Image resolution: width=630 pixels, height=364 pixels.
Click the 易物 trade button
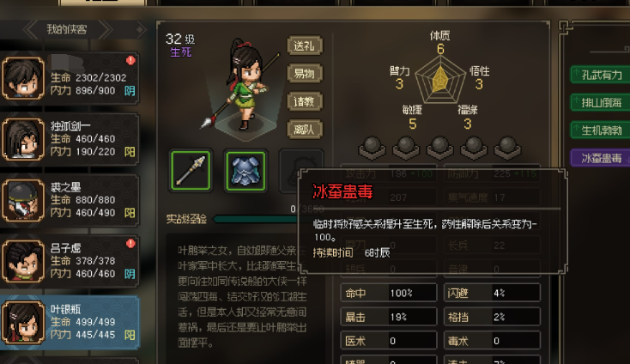pos(305,73)
